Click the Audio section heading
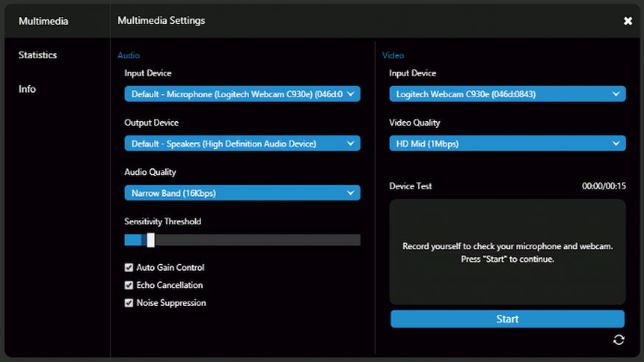The image size is (644, 362). click(128, 55)
